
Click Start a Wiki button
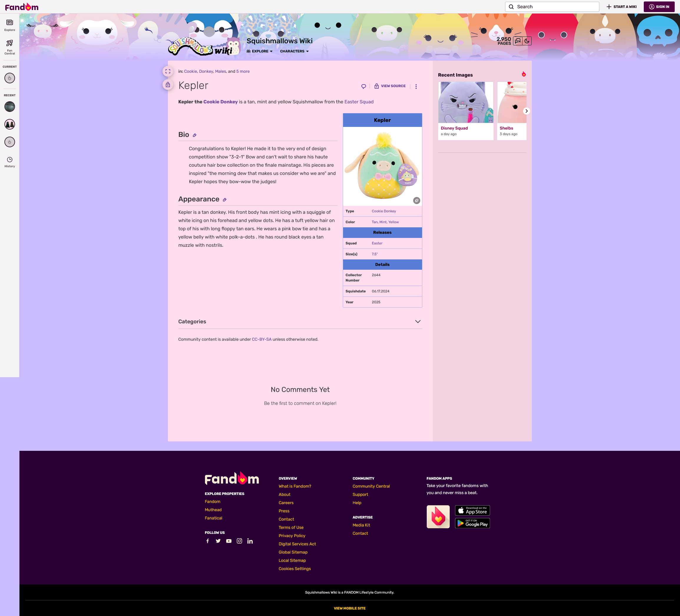[621, 7]
